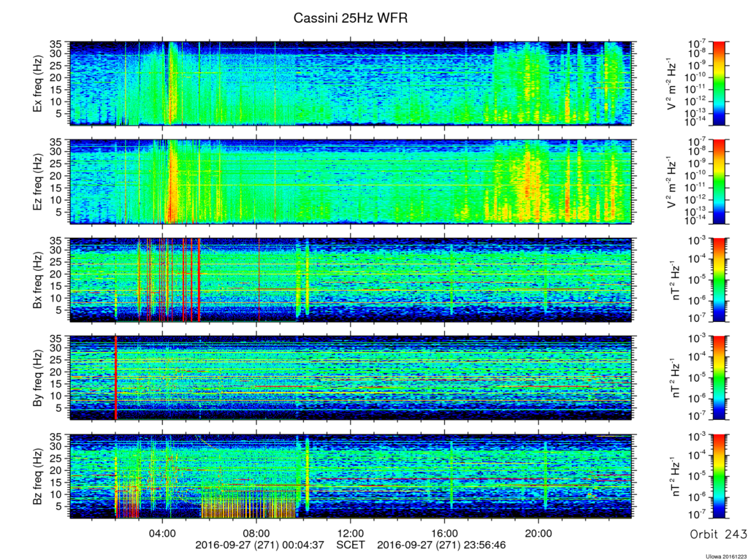Viewport: 748px width, 560px height.
Task: Click the nT² Hz⁻¹ unit label of By color bar
Action: 675,377
